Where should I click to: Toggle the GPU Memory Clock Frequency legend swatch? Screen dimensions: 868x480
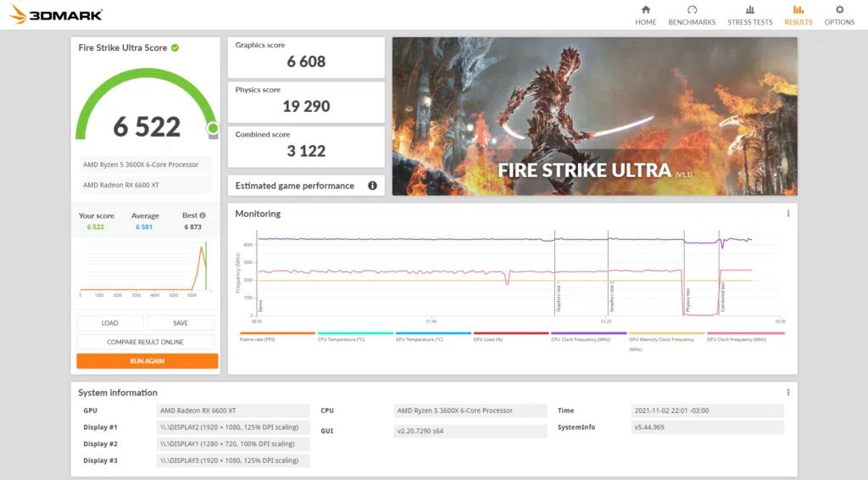[667, 333]
